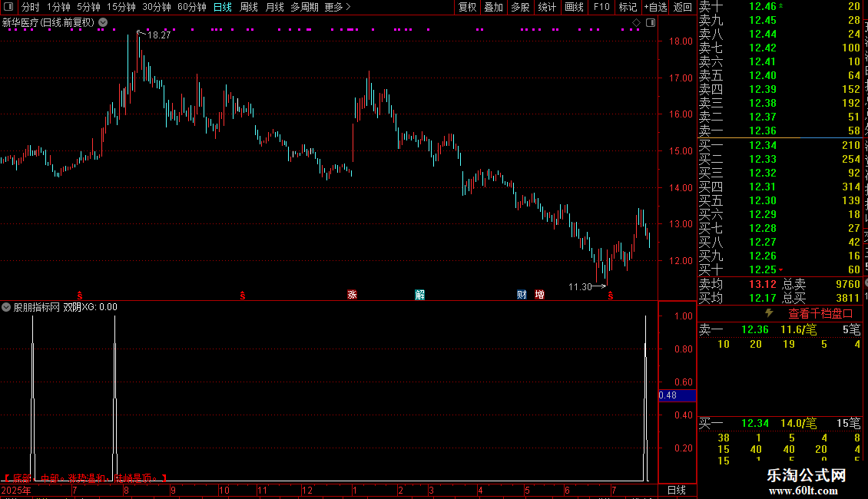Click the 新华医疗(日线 前复权) chart title
The height and width of the screenshot is (499, 868).
point(48,23)
